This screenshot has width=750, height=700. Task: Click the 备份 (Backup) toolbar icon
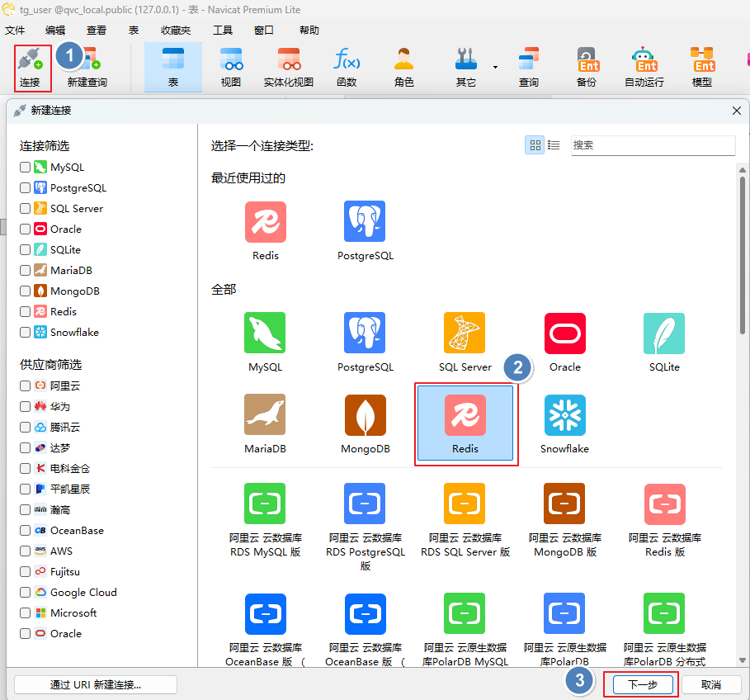pos(587,68)
